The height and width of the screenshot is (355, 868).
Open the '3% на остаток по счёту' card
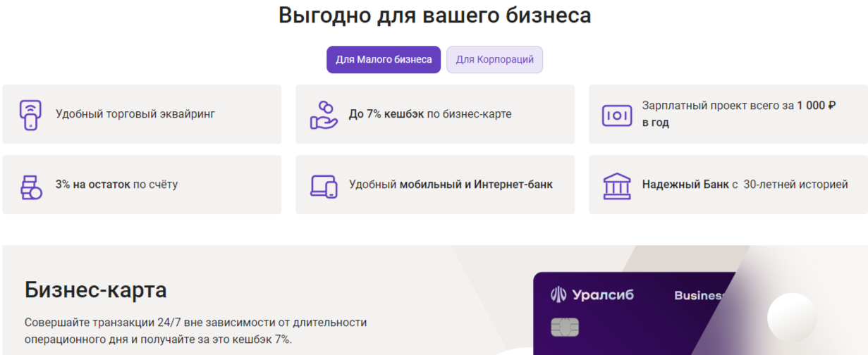pos(142,185)
